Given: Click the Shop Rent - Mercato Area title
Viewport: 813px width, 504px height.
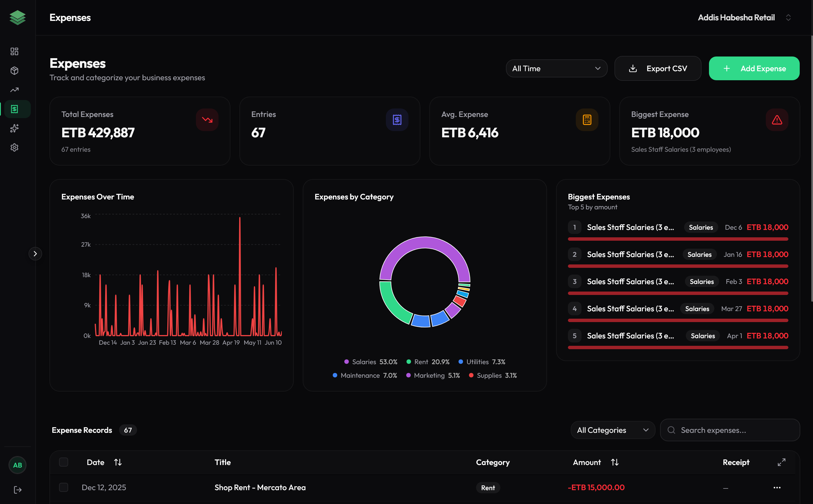Looking at the screenshot, I should (260, 487).
